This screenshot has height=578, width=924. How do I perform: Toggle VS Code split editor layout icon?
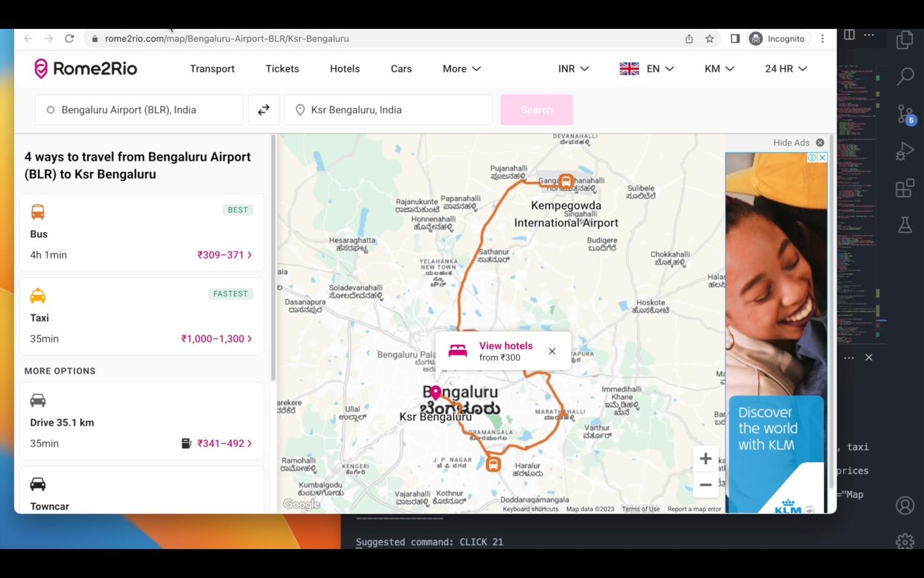click(x=850, y=35)
